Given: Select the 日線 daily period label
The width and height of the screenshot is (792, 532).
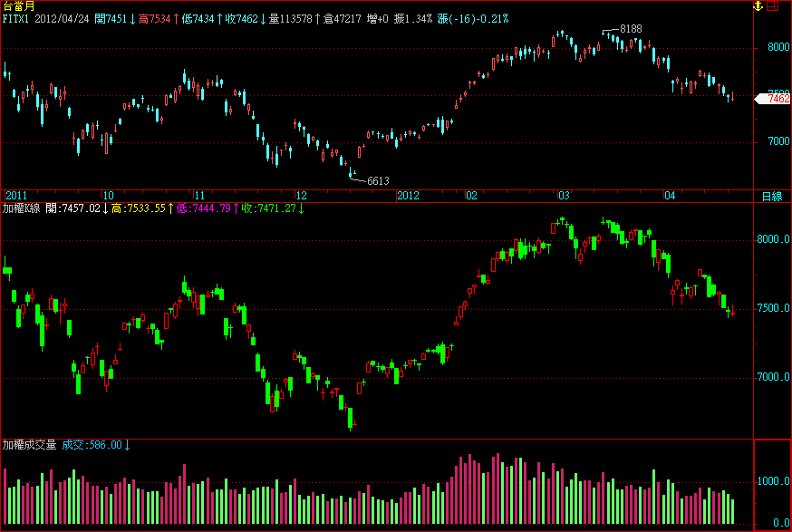Looking at the screenshot, I should coord(772,196).
